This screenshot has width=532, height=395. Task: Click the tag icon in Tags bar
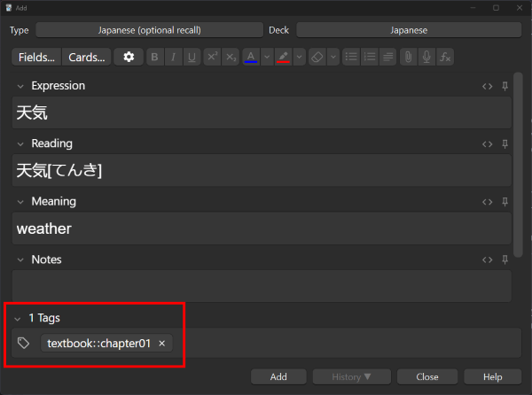[23, 343]
